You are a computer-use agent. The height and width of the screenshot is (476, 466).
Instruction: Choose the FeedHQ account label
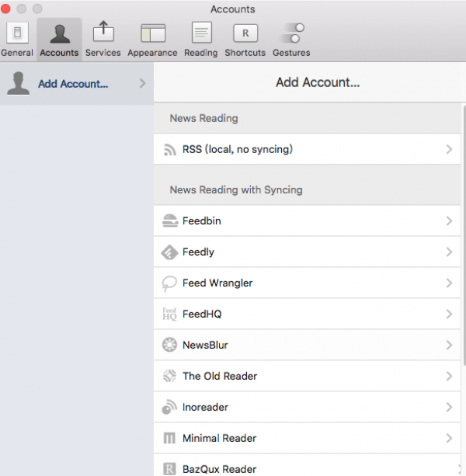(x=202, y=314)
